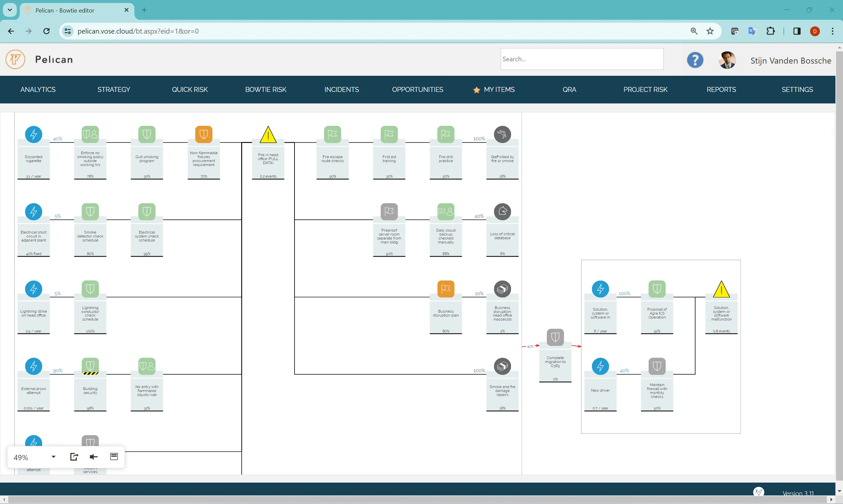Open the BOWTIE RISK menu
This screenshot has width=843, height=504.
266,90
